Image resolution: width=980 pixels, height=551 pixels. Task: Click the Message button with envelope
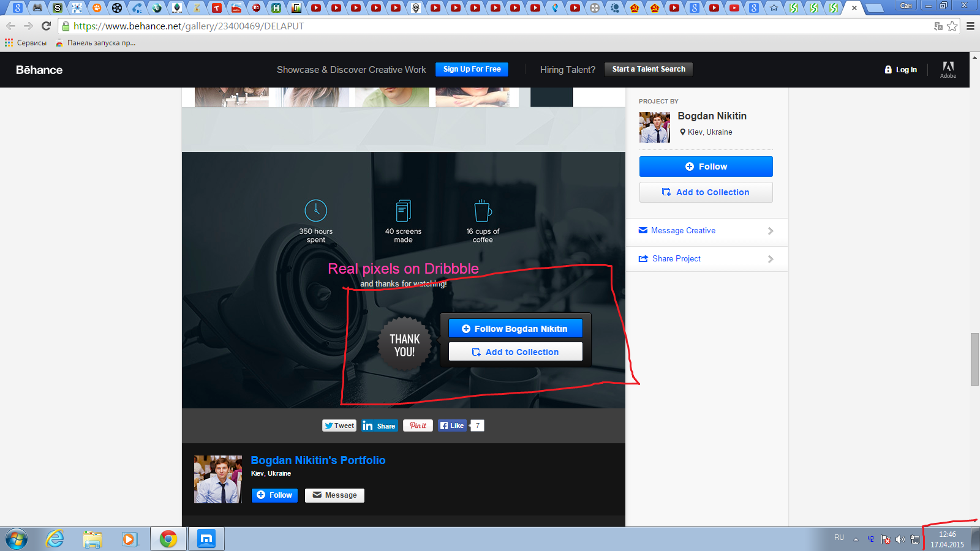click(334, 495)
